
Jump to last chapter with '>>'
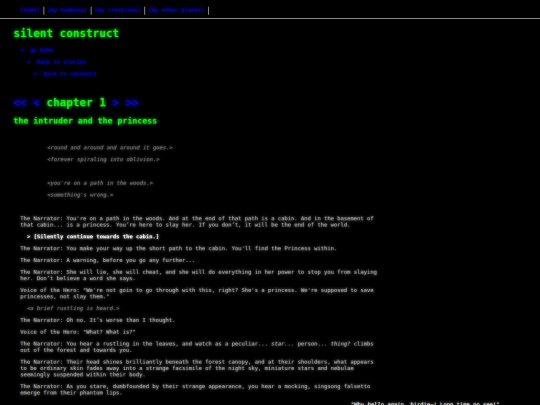tap(132, 103)
